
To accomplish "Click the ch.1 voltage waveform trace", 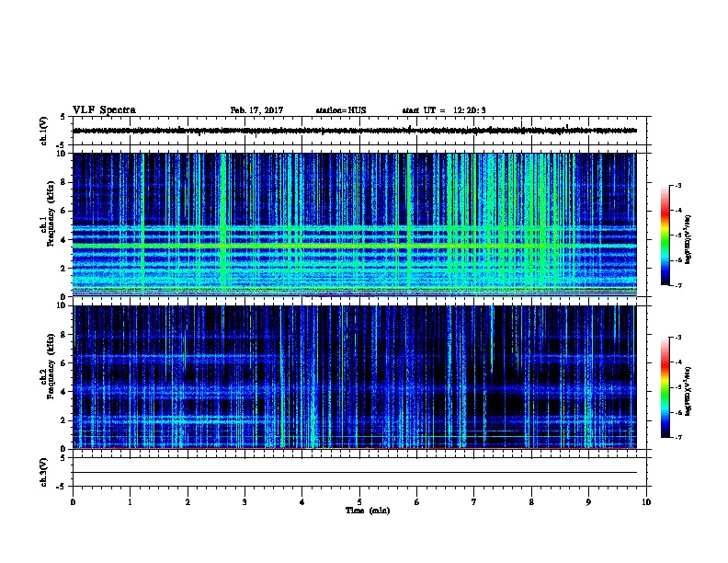I will pos(355,131).
